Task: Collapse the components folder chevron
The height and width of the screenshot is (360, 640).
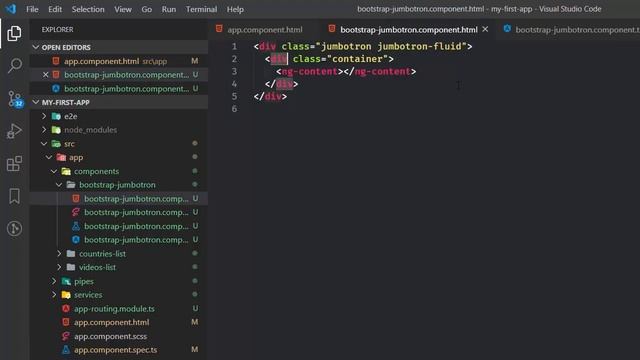Action: click(x=54, y=171)
